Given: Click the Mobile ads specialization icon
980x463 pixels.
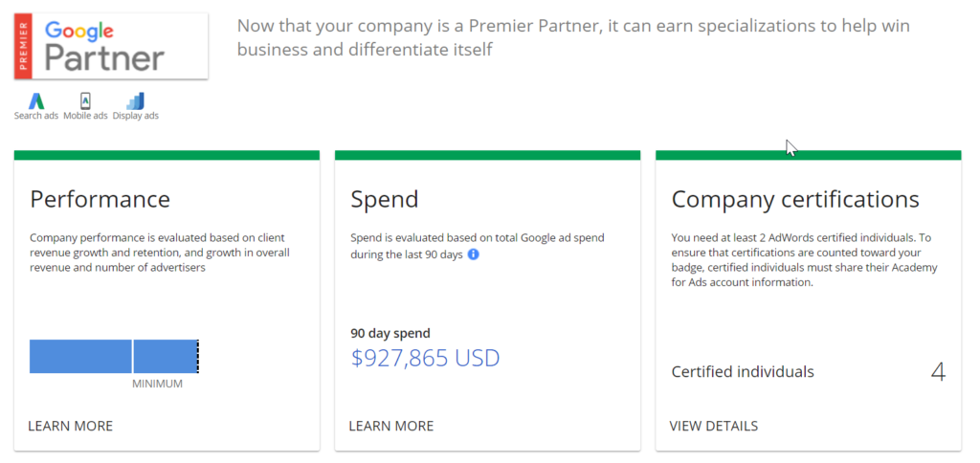Looking at the screenshot, I should (85, 100).
